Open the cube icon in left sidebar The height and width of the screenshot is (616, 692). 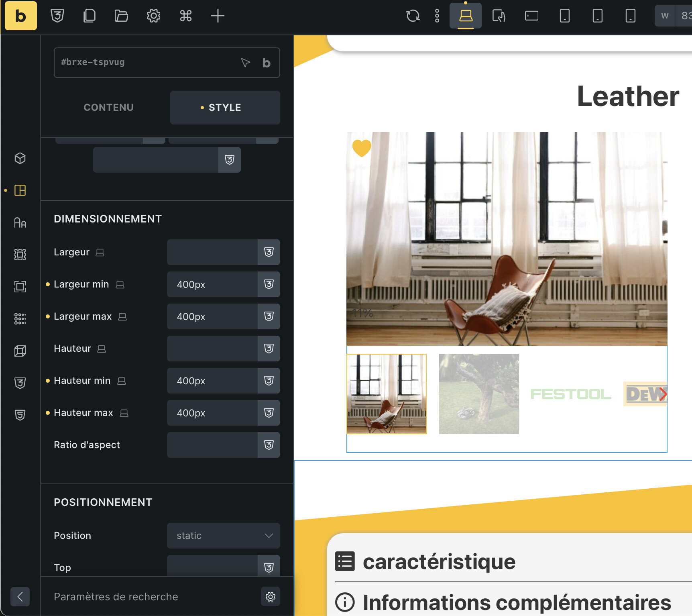(x=20, y=158)
